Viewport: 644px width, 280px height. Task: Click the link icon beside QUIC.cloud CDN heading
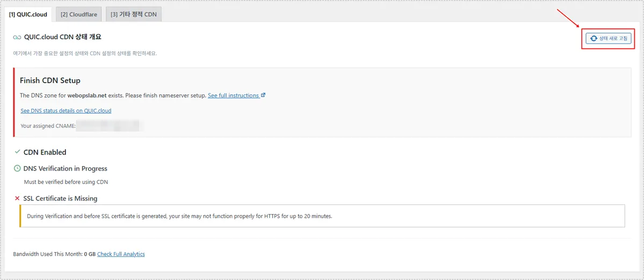pyautogui.click(x=17, y=38)
